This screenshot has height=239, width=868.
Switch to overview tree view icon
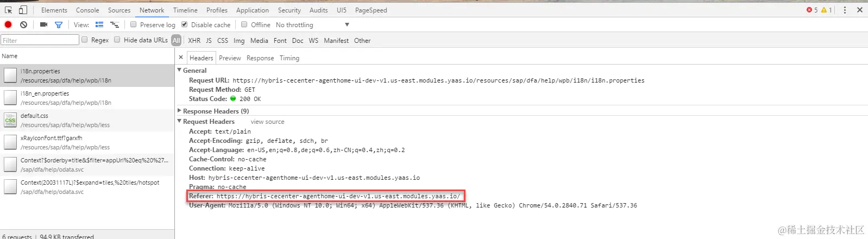pos(115,24)
